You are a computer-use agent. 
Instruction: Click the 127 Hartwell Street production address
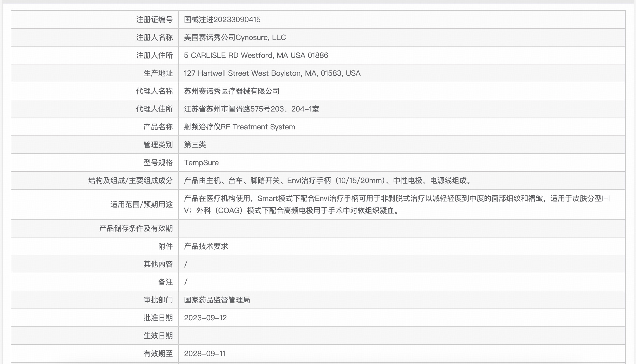pos(272,73)
